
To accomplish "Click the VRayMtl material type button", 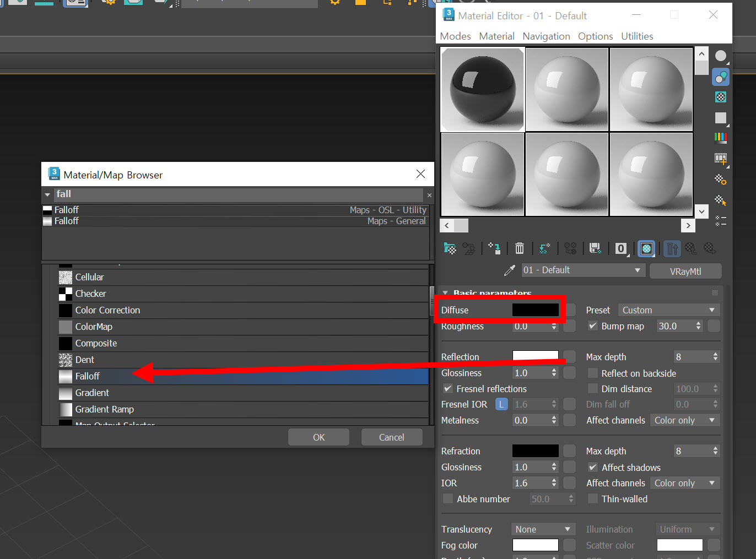I will pos(685,272).
